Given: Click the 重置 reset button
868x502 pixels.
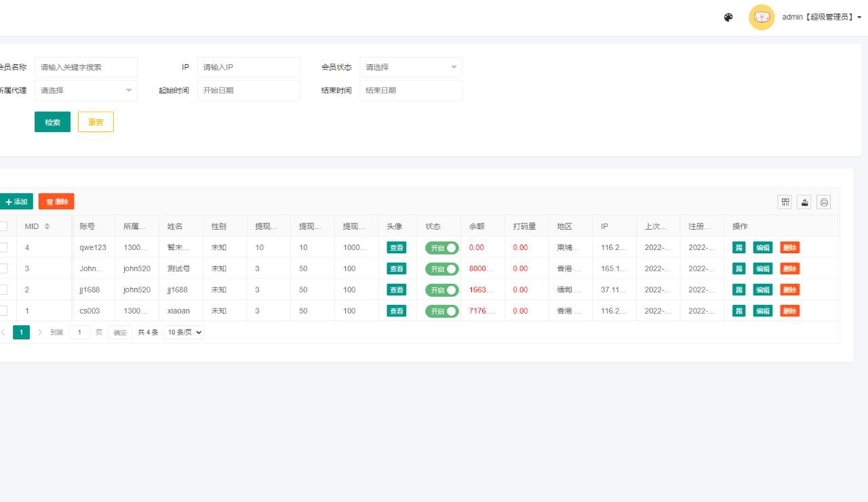Looking at the screenshot, I should [96, 122].
